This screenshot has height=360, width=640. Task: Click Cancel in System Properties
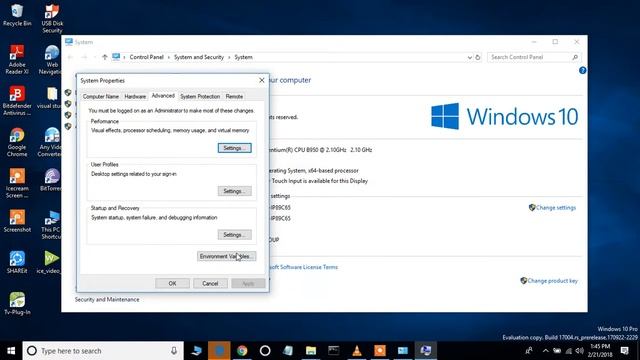(x=210, y=283)
